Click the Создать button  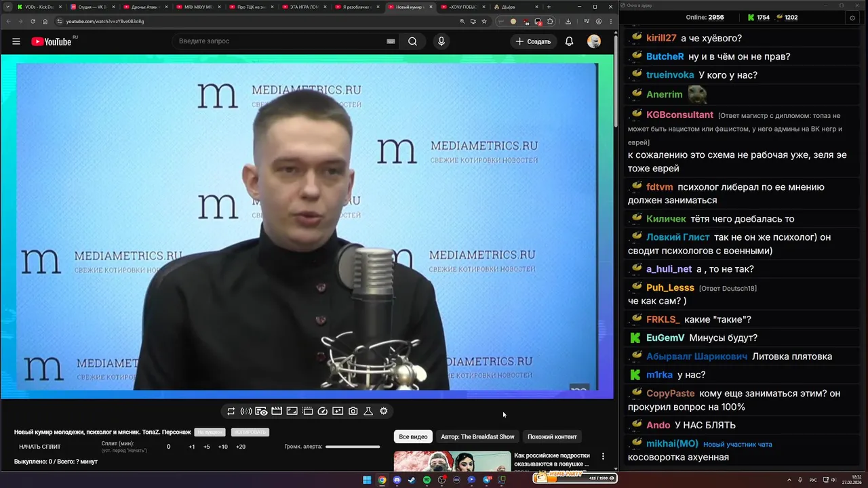(x=534, y=41)
